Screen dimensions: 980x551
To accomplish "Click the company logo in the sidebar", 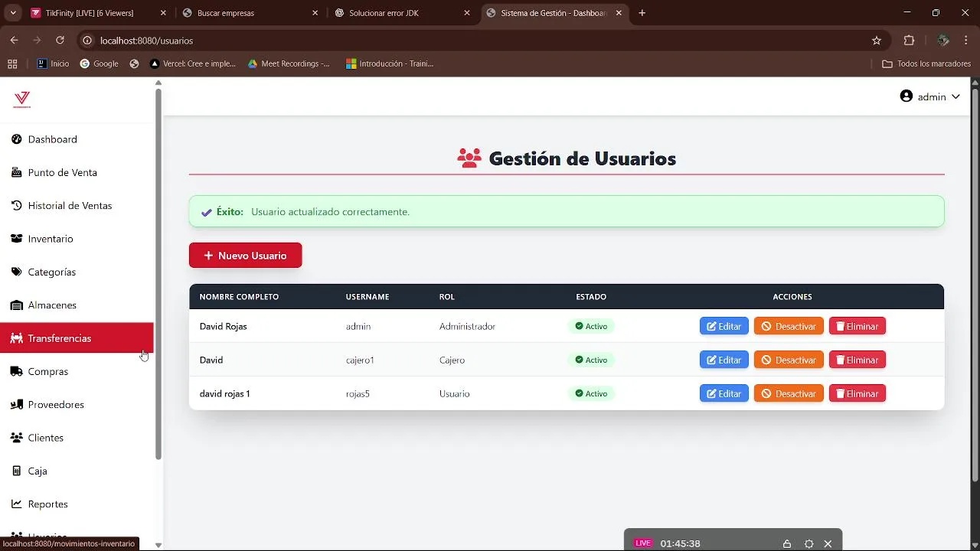I will point(22,99).
